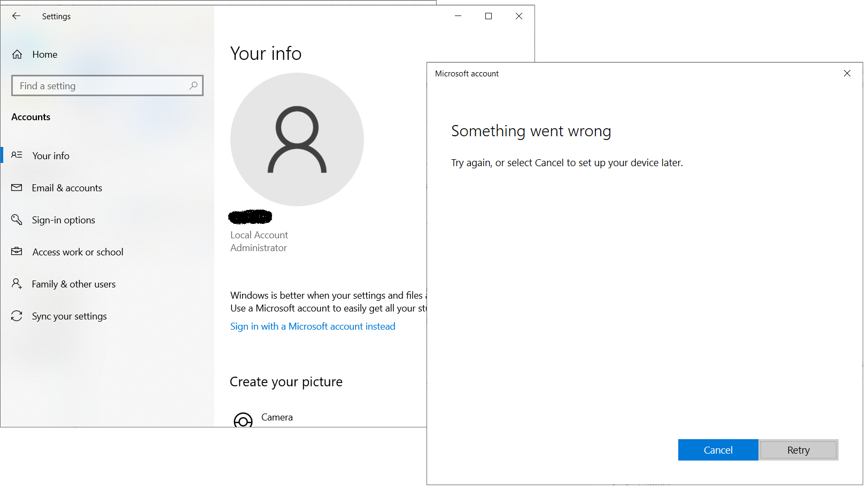Click the magnifier in the search box
This screenshot has height=491, width=868.
(x=193, y=85)
